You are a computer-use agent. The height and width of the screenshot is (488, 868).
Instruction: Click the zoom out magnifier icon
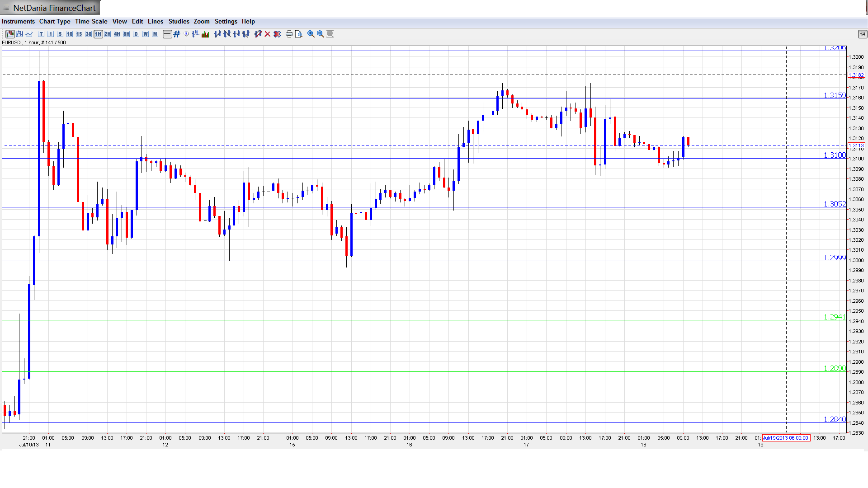321,34
